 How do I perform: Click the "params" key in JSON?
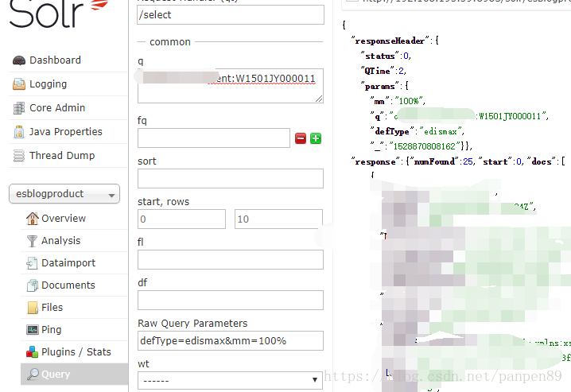[x=380, y=86]
